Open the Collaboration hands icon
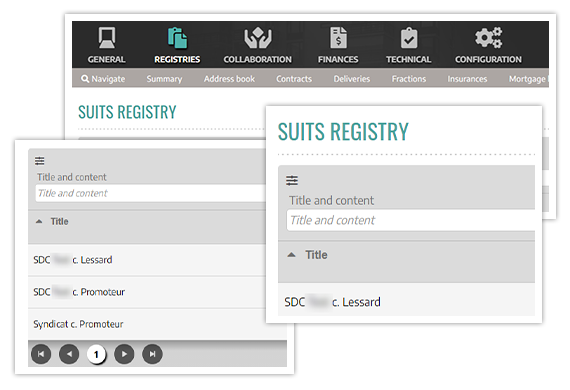570x390 pixels. pyautogui.click(x=257, y=38)
